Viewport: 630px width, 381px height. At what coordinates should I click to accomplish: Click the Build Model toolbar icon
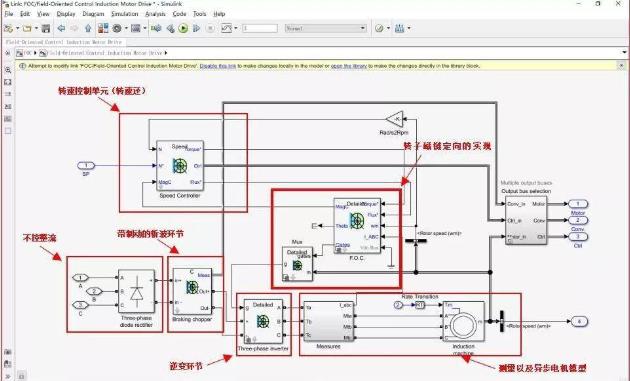tap(399, 29)
